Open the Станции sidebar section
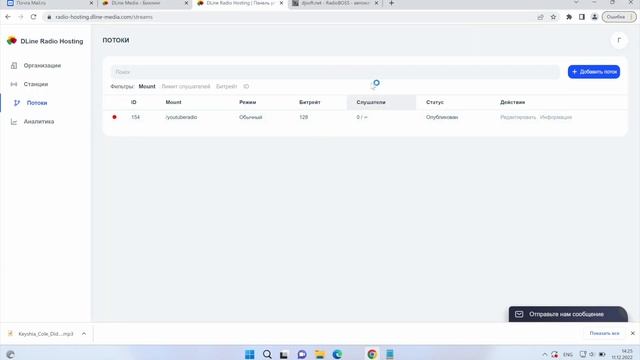The height and width of the screenshot is (360, 640). coord(36,84)
